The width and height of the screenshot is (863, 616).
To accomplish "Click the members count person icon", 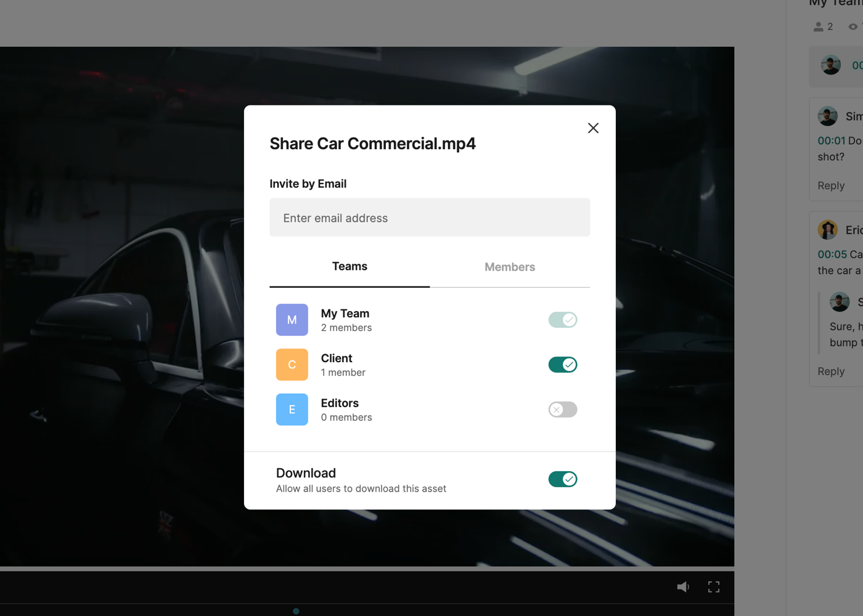I will point(818,26).
